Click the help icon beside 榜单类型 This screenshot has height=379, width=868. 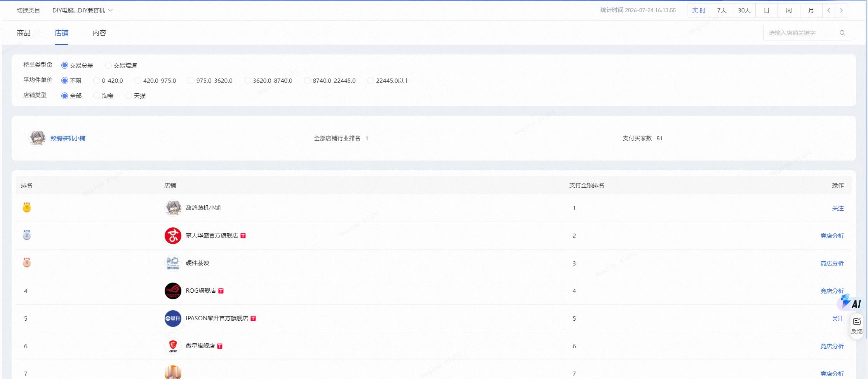pyautogui.click(x=50, y=65)
